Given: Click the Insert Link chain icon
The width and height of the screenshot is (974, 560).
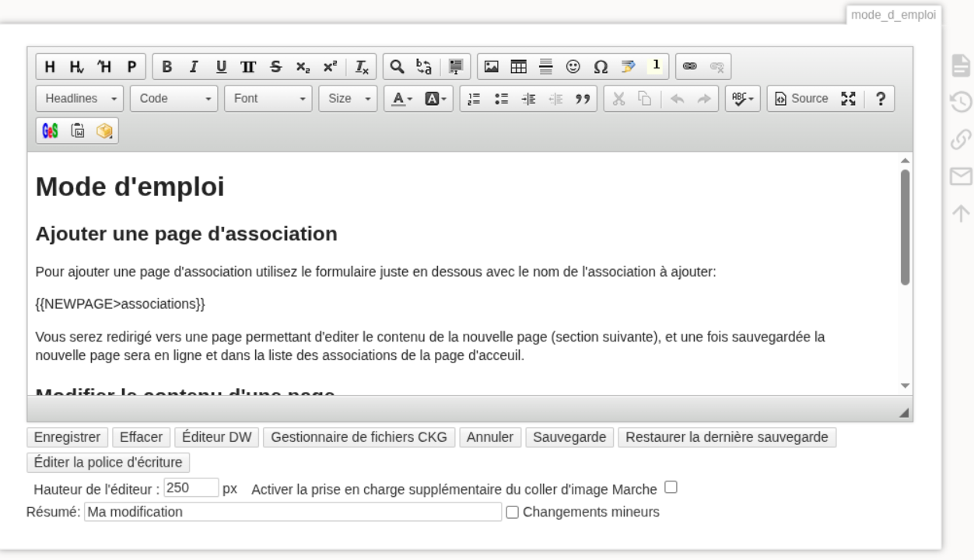Looking at the screenshot, I should (x=689, y=67).
